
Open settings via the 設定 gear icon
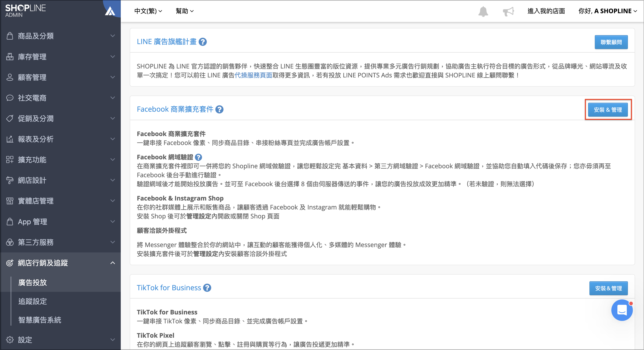(10, 340)
